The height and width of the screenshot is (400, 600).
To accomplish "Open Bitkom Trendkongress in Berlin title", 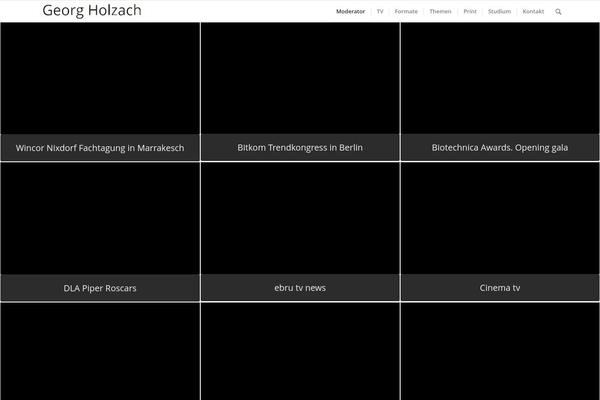I will 300,147.
